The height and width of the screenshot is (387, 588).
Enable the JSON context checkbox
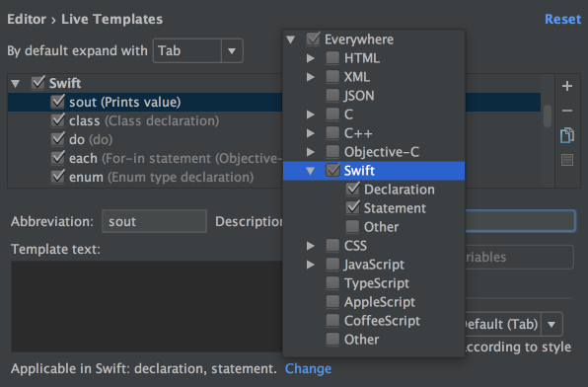(x=332, y=96)
